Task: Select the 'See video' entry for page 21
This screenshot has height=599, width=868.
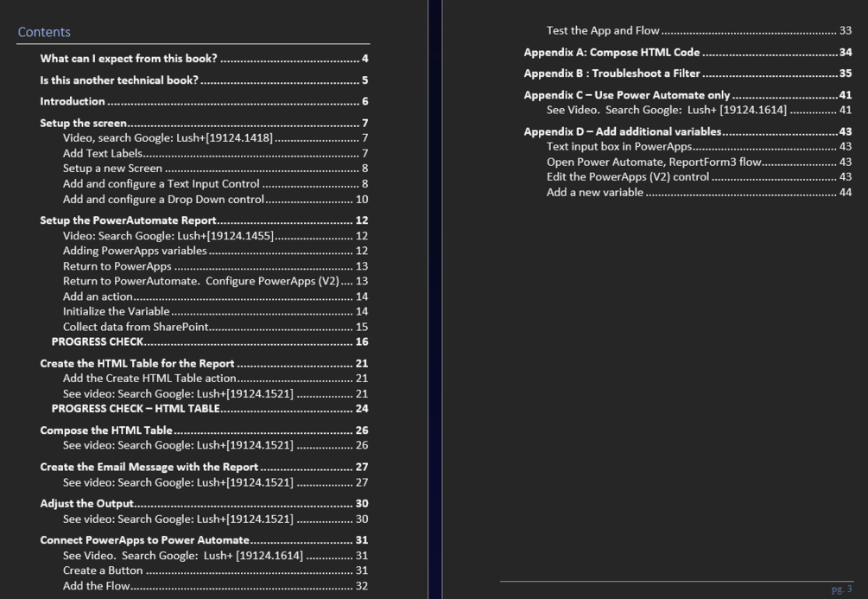Action: pyautogui.click(x=215, y=394)
